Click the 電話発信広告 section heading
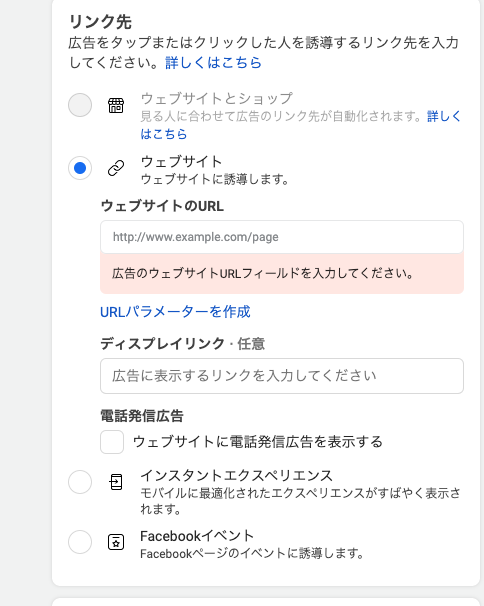This screenshot has width=484, height=606. 142,416
